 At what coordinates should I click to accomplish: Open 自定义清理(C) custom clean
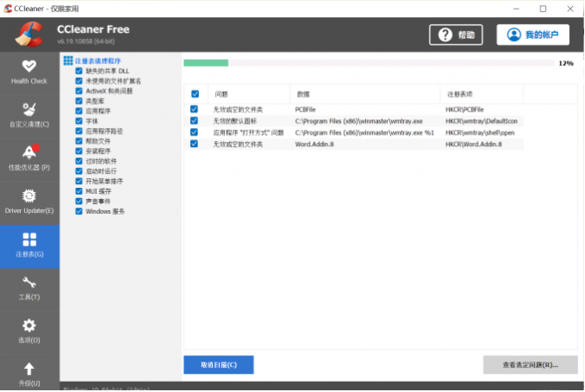pos(29,115)
